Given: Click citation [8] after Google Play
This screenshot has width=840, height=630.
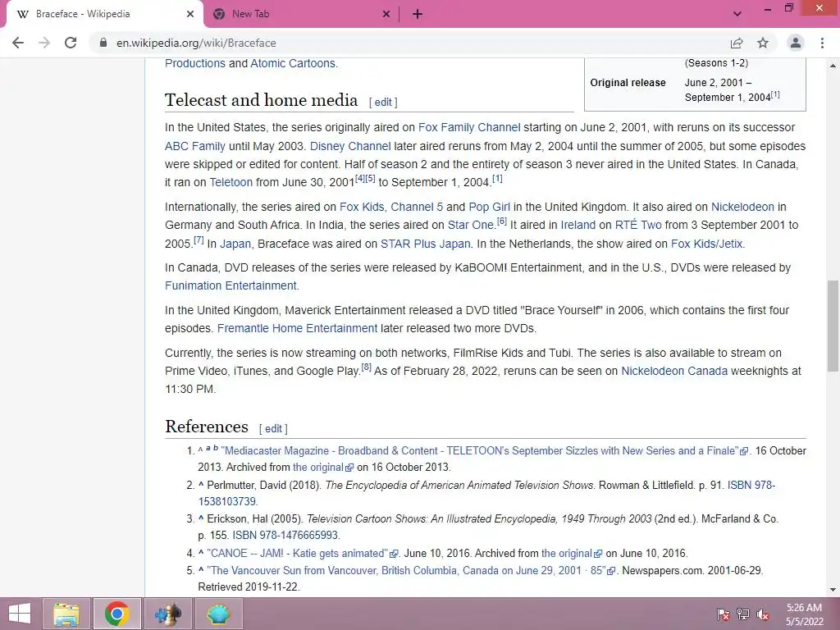Looking at the screenshot, I should (x=367, y=367).
